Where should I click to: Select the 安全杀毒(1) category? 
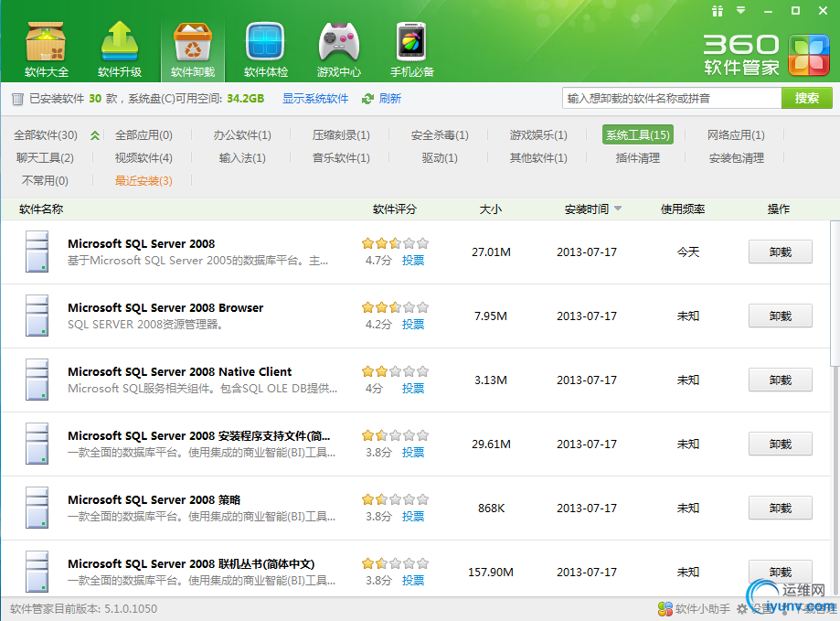pyautogui.click(x=440, y=135)
